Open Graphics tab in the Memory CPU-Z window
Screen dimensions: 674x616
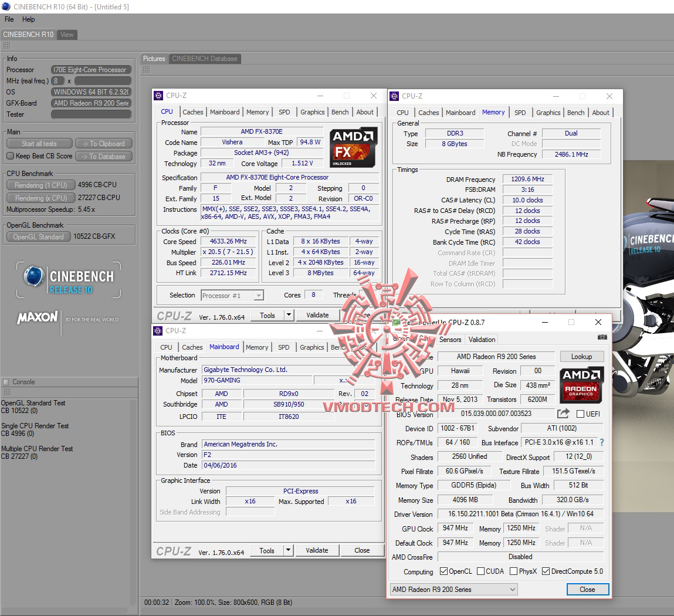point(548,113)
